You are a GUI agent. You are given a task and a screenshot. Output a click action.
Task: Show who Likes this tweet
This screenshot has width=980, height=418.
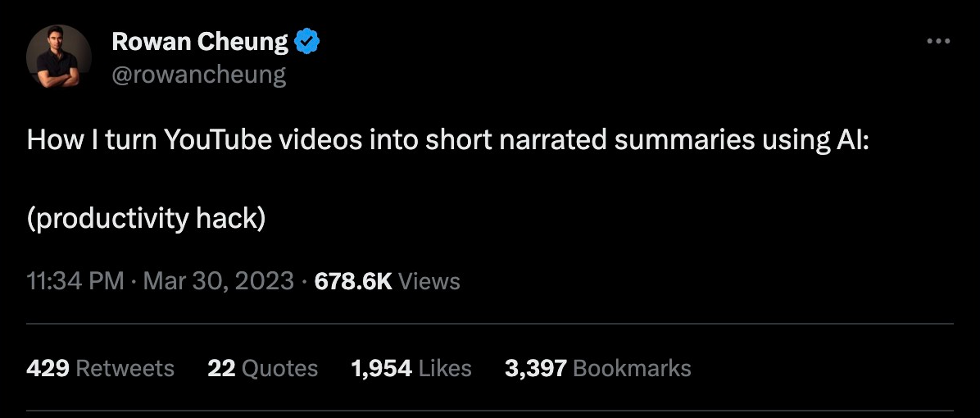coord(445,368)
